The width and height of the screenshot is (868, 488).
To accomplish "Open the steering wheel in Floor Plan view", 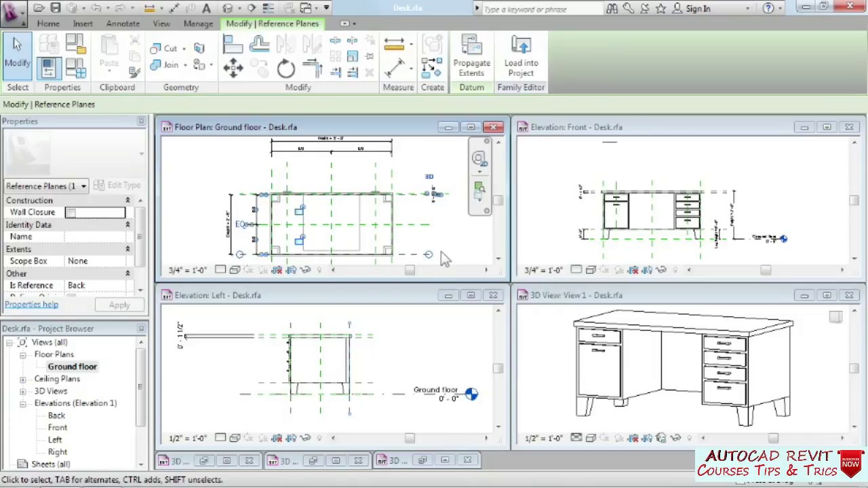I will (479, 159).
